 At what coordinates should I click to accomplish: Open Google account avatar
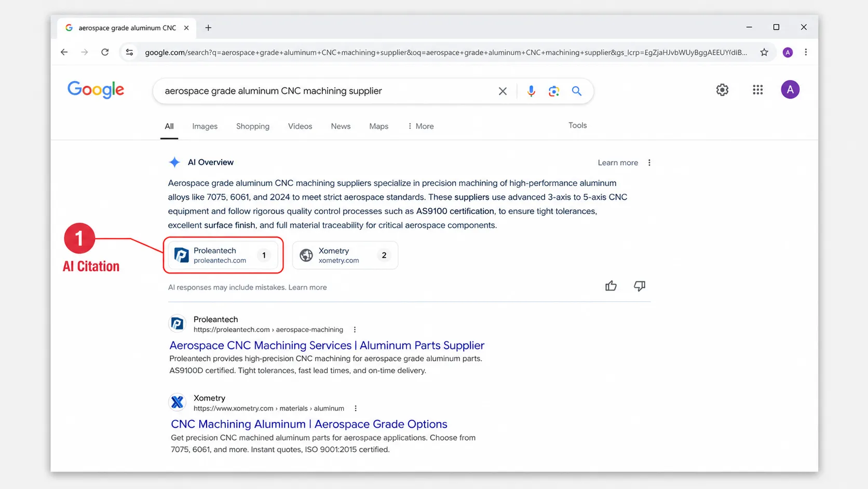(x=790, y=90)
